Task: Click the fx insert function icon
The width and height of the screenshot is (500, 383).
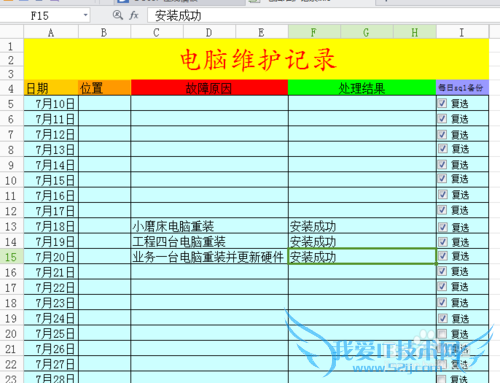Action: tap(134, 15)
